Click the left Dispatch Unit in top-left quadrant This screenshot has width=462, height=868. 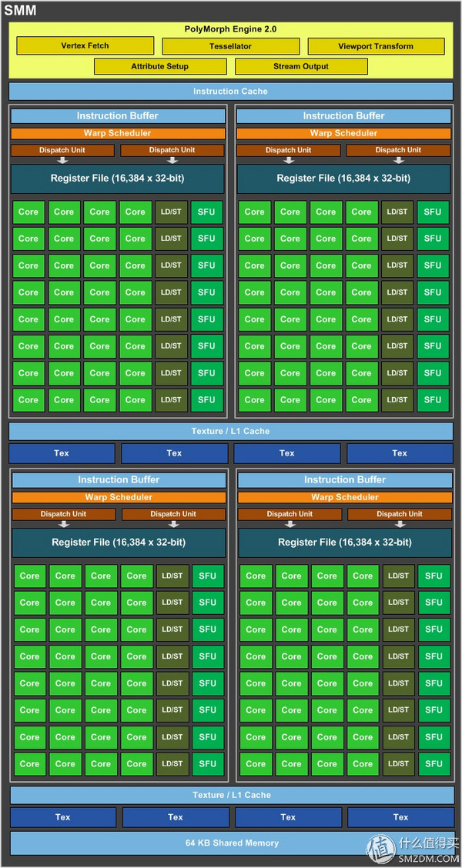tap(62, 150)
